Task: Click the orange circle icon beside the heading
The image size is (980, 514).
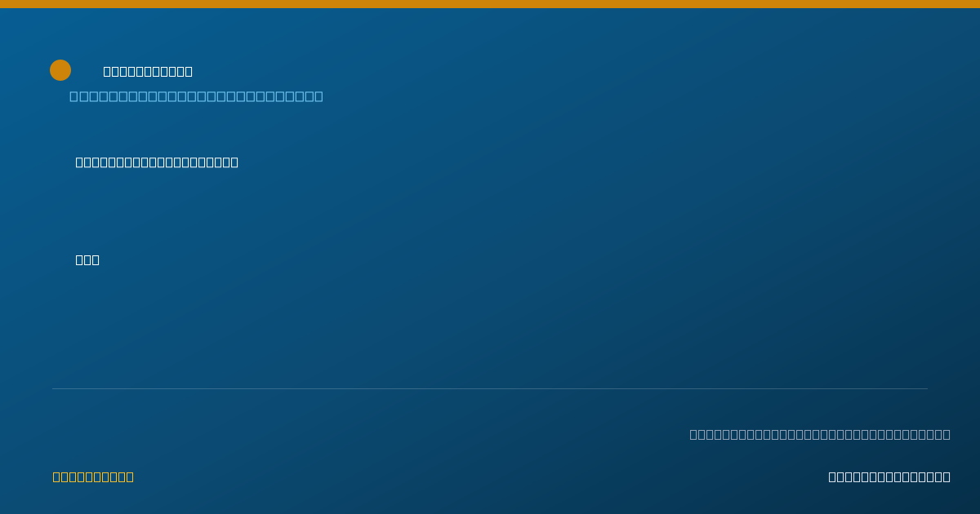Action: pos(60,70)
